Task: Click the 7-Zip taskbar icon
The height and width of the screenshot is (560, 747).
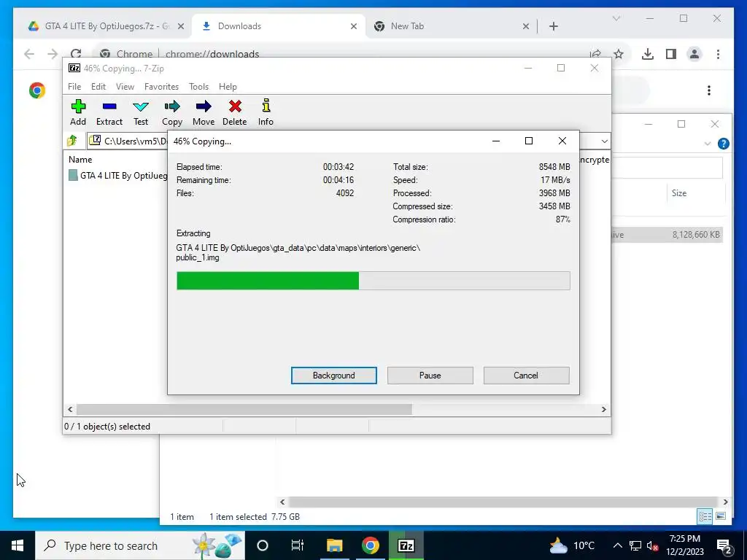Action: coord(406,545)
